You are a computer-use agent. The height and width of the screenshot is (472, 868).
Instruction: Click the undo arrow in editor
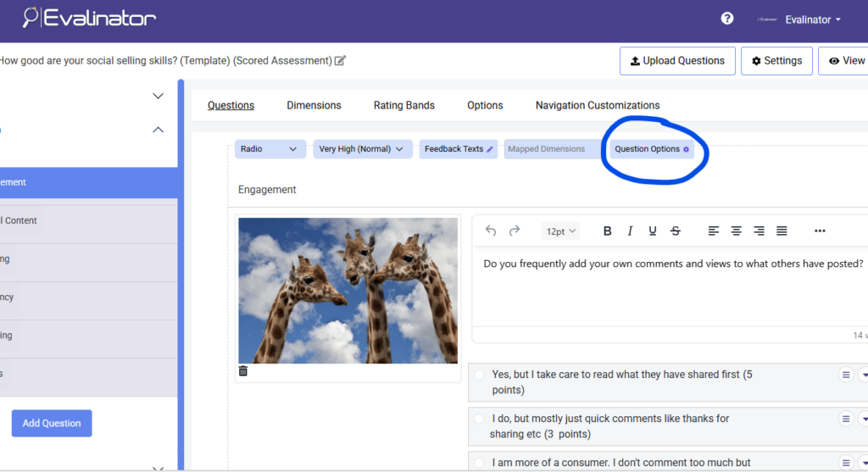491,230
